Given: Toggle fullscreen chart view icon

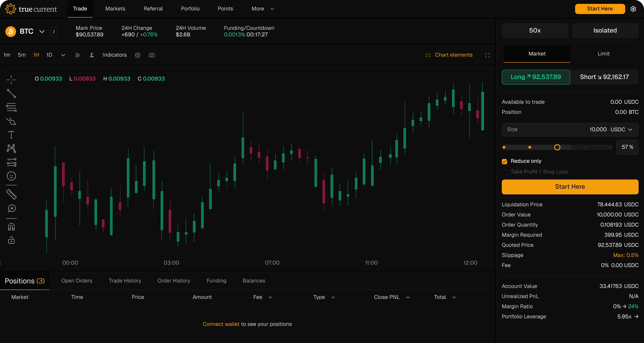Looking at the screenshot, I should point(487,55).
